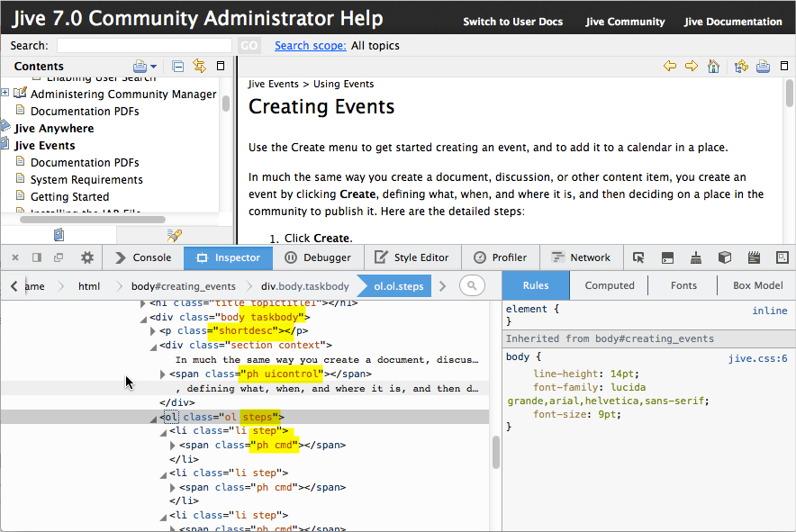
Task: Select body#creating_events breadcrumb
Action: click(x=184, y=286)
